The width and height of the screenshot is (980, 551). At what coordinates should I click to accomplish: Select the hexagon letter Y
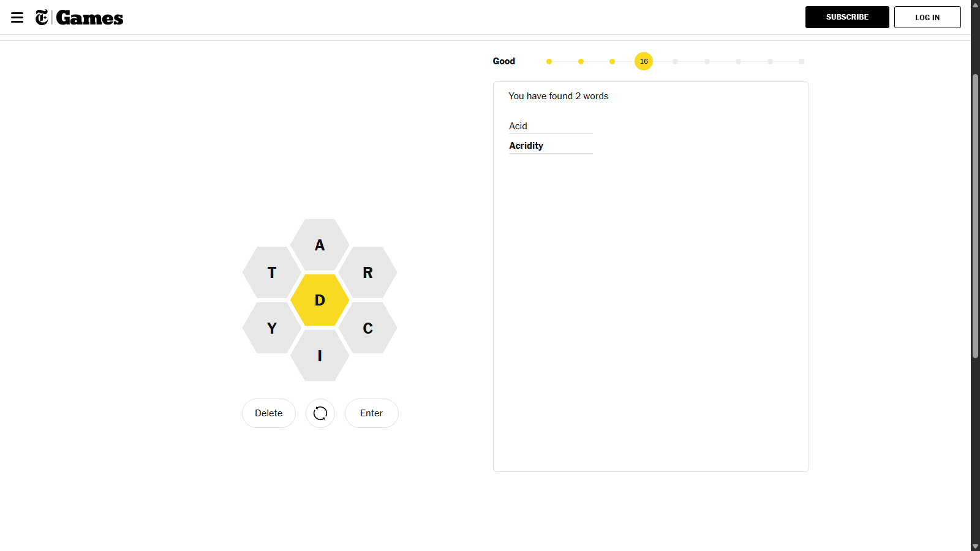pos(272,328)
